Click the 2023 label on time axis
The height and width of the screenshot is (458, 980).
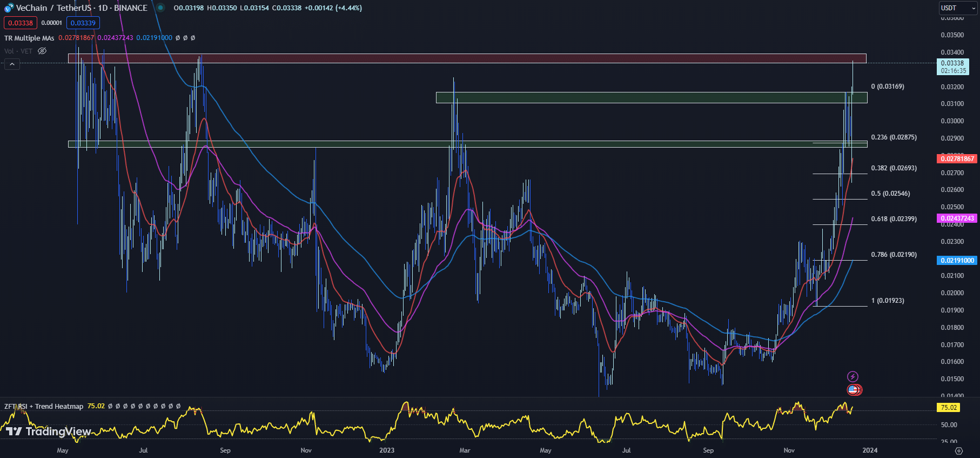(387, 450)
